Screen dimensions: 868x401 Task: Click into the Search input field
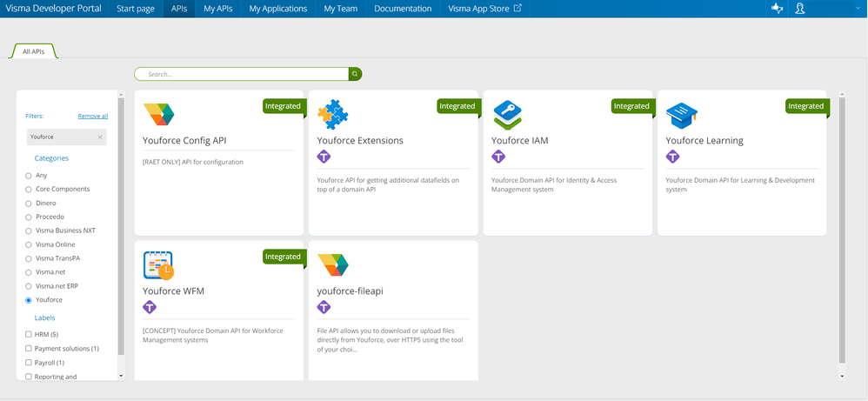tap(242, 74)
